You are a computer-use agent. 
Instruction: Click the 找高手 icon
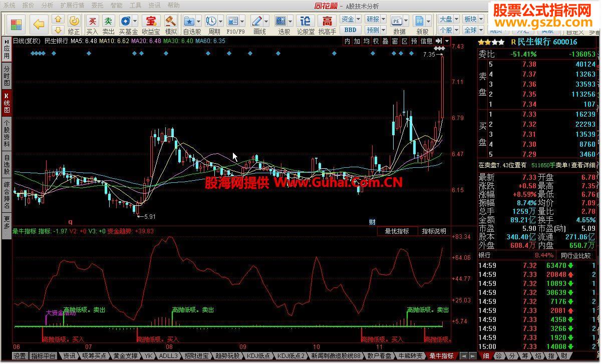point(327,21)
